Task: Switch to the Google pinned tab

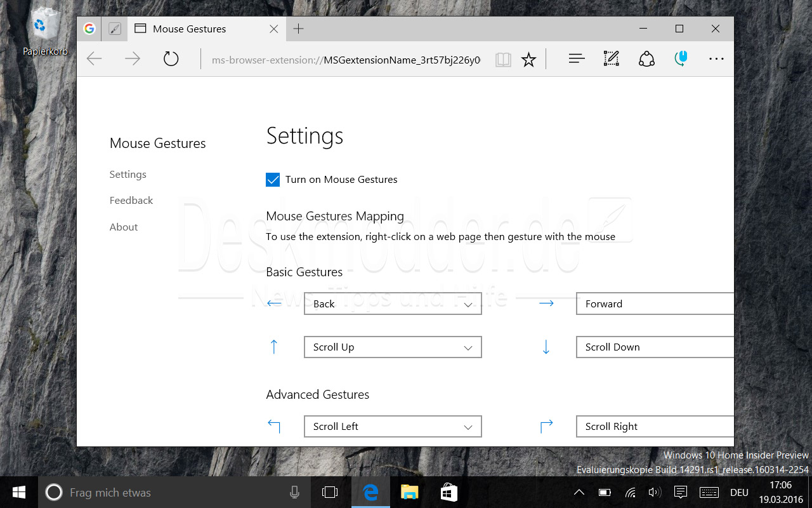Action: coord(89,29)
